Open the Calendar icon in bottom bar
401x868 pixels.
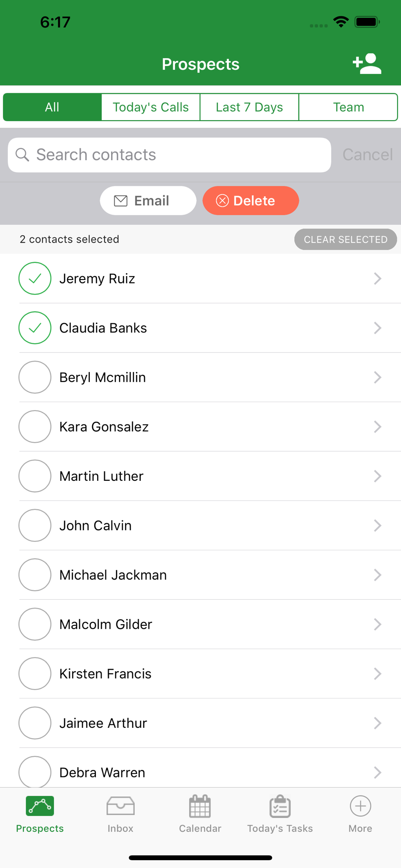[x=200, y=806]
